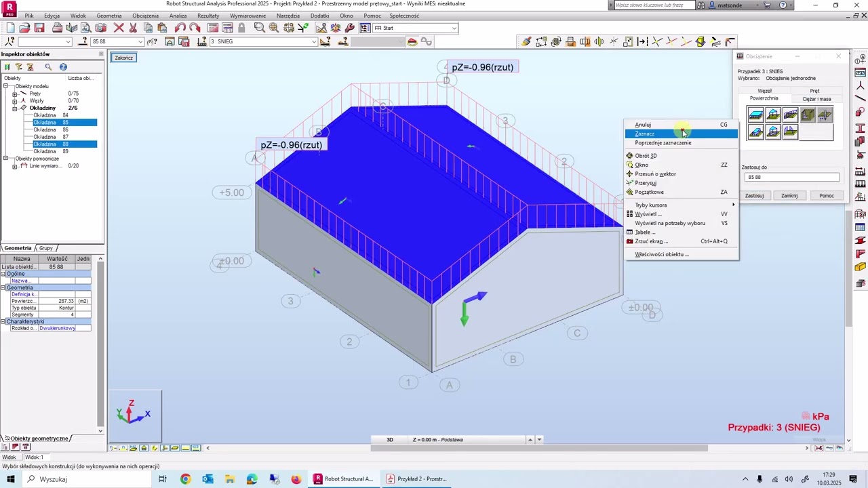868x488 pixels.
Task: Expand the Węzły tree node
Action: 15,101
